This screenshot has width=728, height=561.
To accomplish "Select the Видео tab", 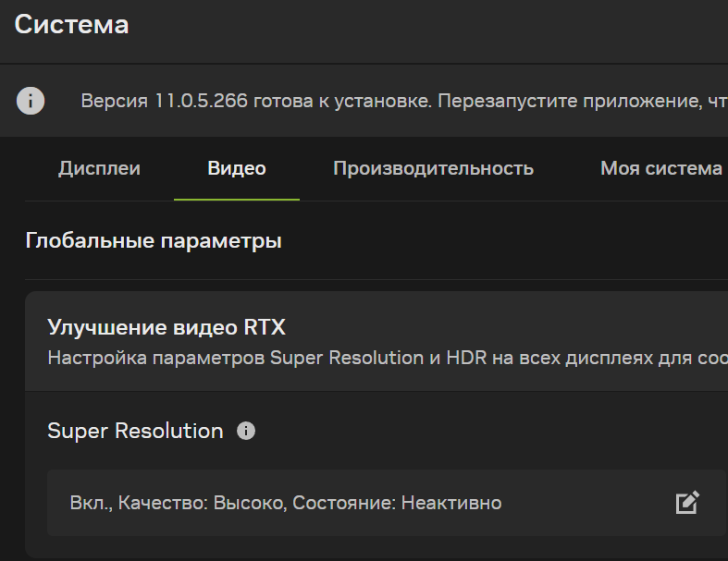I will coord(237,168).
